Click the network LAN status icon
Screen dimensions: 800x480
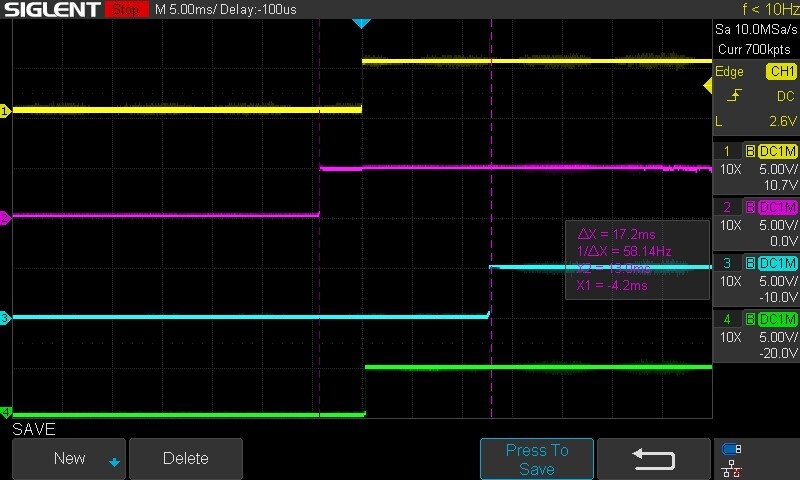click(x=732, y=468)
